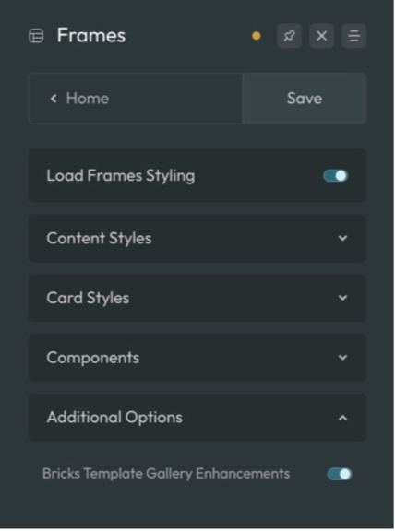Select the Content Styles section label

coord(99,238)
